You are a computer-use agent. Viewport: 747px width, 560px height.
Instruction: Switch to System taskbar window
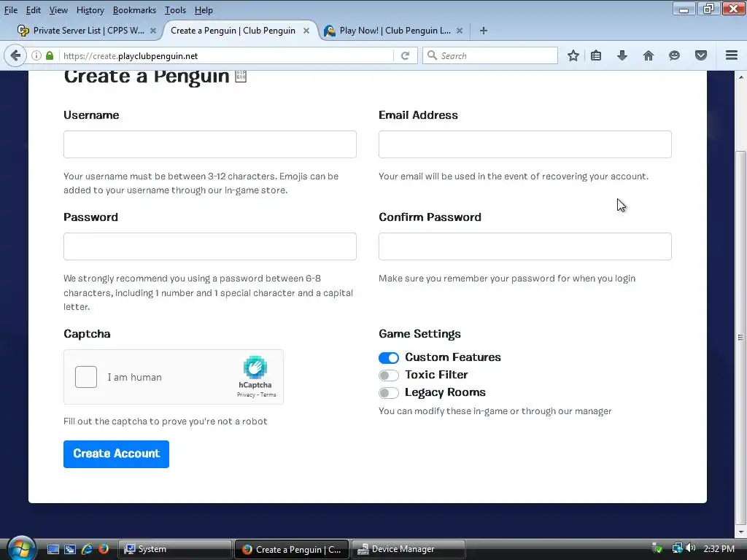[174, 549]
